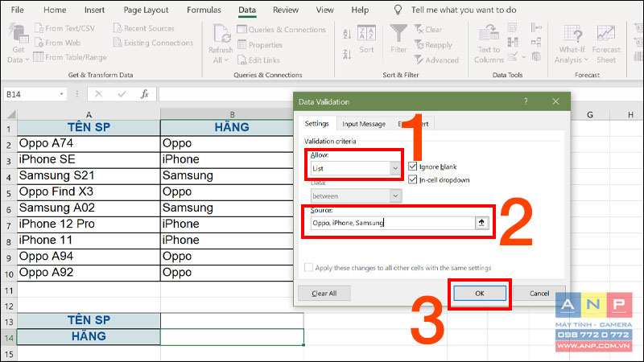Collapse dialog with Source range selector
The image size is (644, 362).
(x=481, y=223)
